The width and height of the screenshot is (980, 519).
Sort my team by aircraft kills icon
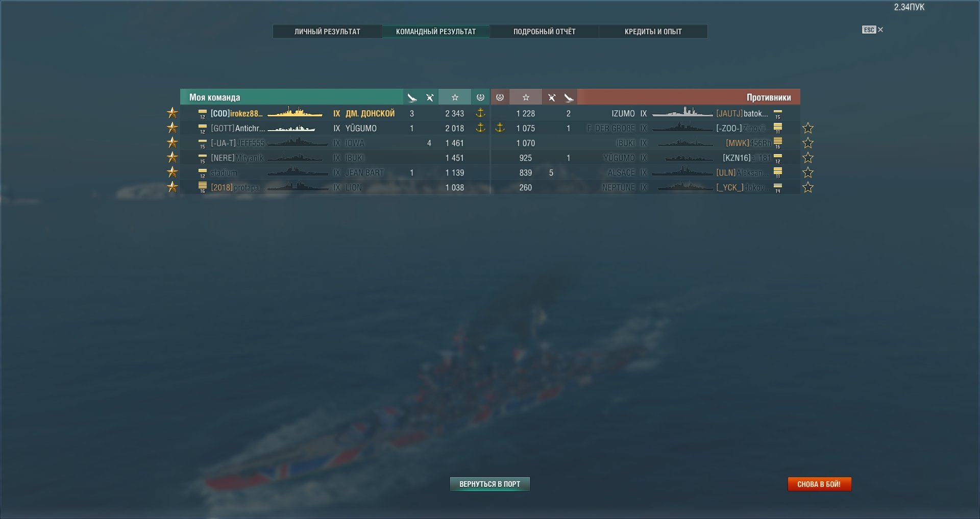pyautogui.click(x=430, y=97)
